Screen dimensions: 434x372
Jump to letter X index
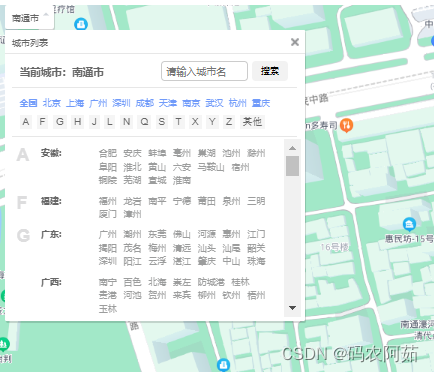195,122
